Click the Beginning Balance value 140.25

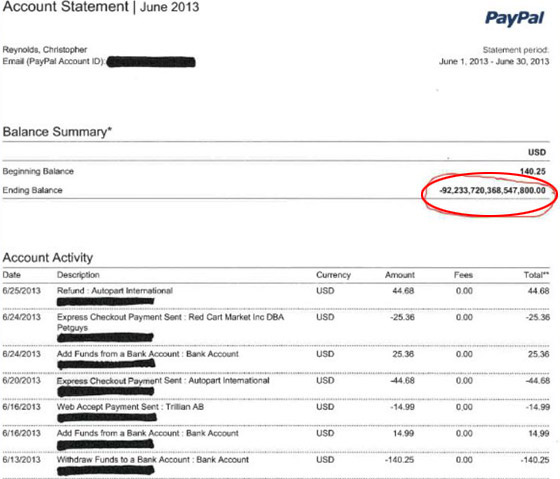(x=532, y=171)
